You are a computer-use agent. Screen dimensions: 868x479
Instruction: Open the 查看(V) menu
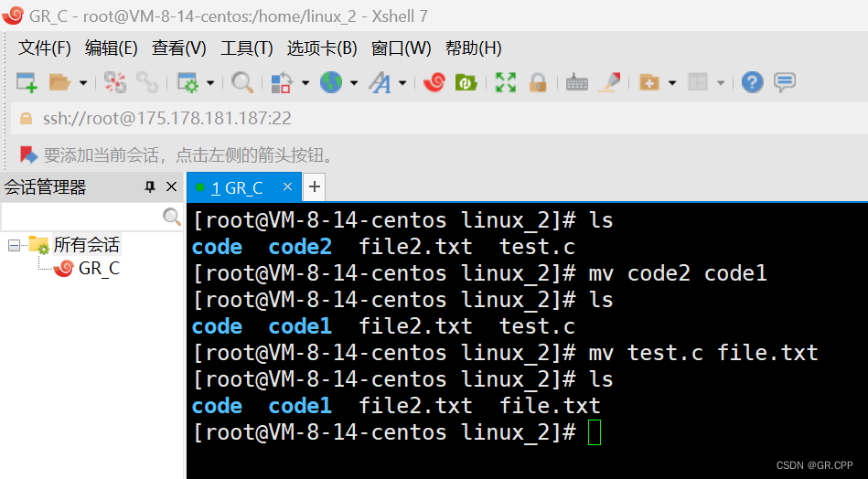[x=178, y=48]
